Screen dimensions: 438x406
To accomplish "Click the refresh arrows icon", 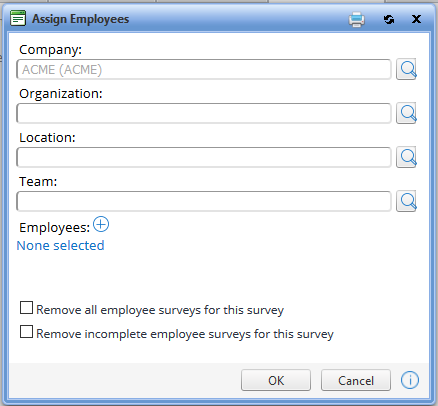I will (x=389, y=19).
